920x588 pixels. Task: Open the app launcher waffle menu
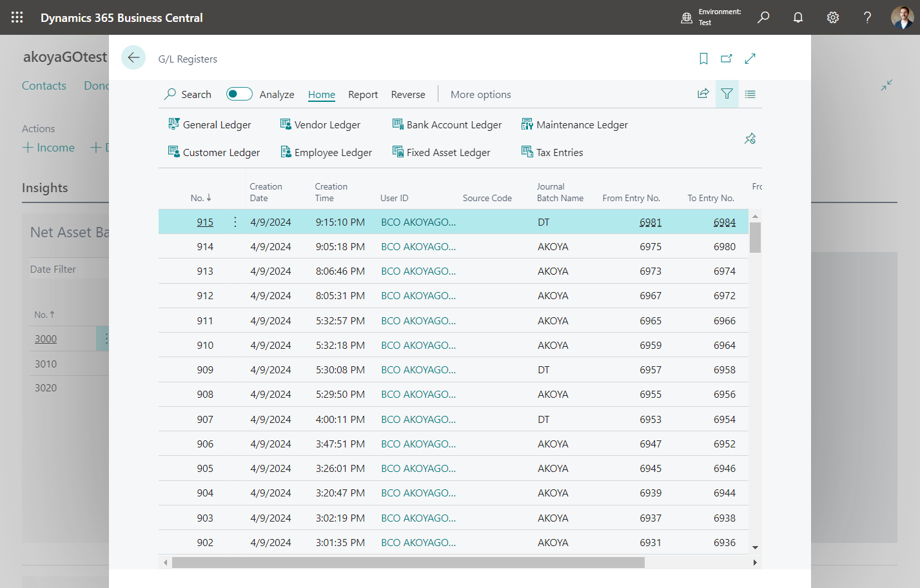pos(17,17)
